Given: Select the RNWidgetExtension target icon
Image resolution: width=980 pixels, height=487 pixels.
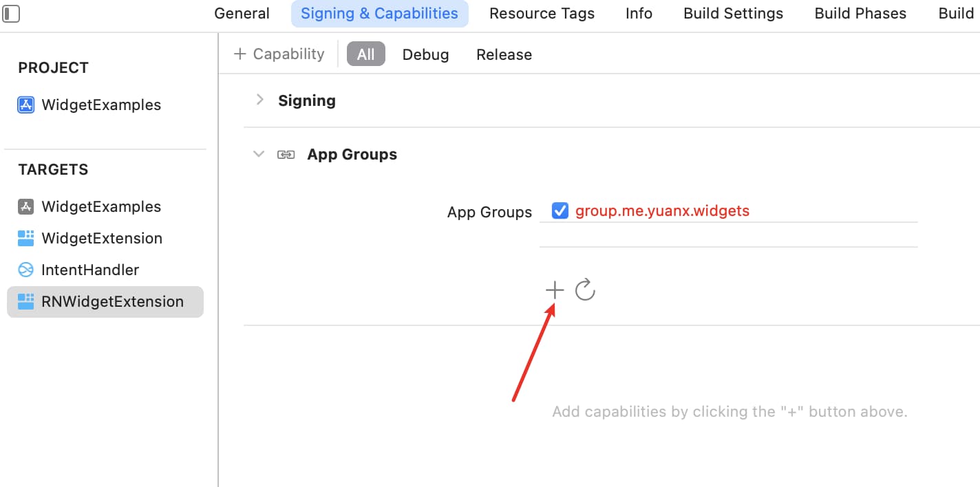Looking at the screenshot, I should coord(25,301).
